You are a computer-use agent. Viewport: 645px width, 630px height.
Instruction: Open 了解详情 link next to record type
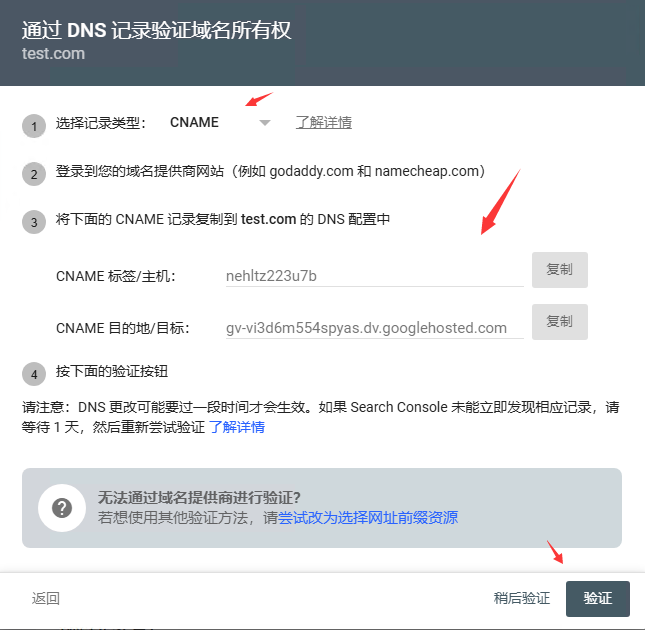324,122
